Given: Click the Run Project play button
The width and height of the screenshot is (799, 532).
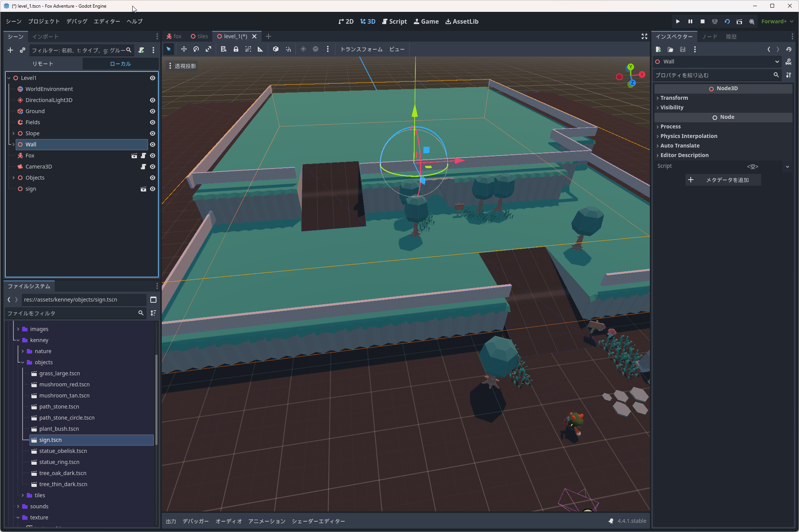Looking at the screenshot, I should click(678, 21).
